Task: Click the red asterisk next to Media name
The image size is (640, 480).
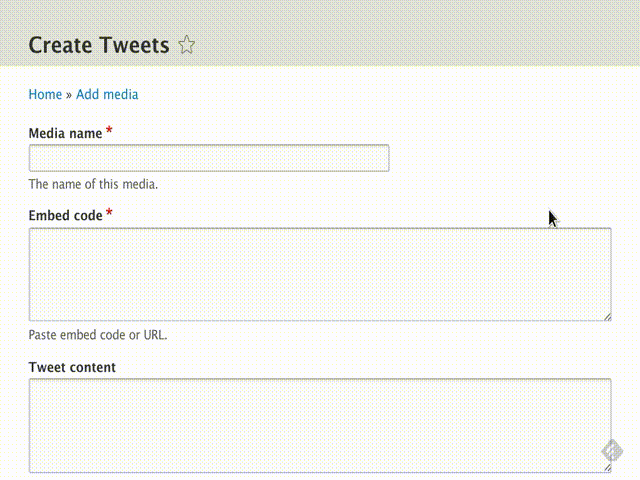Action: (109, 132)
